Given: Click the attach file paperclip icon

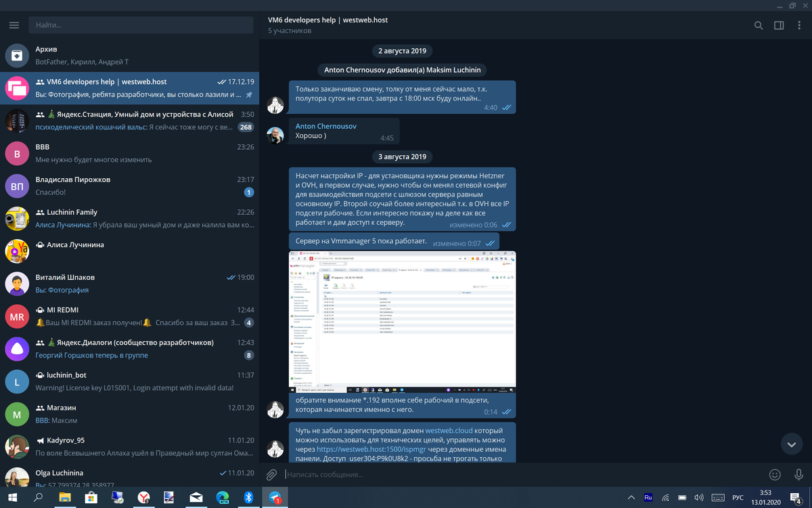Looking at the screenshot, I should tap(271, 475).
